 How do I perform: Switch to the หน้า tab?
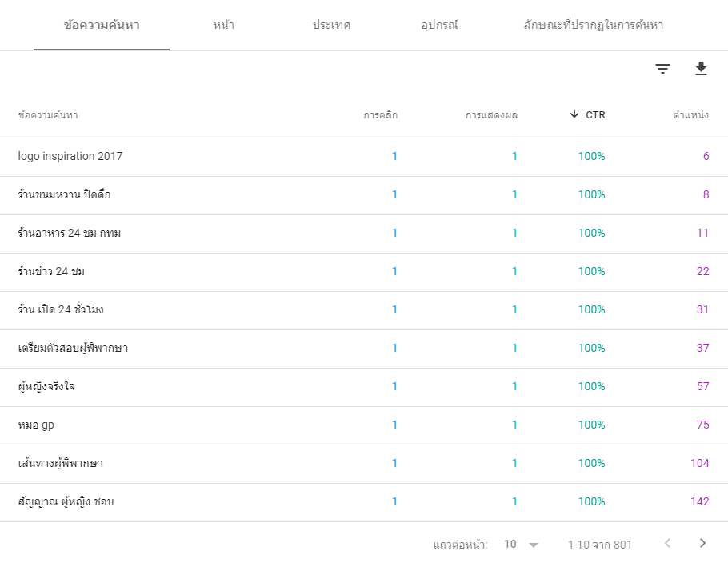click(224, 25)
